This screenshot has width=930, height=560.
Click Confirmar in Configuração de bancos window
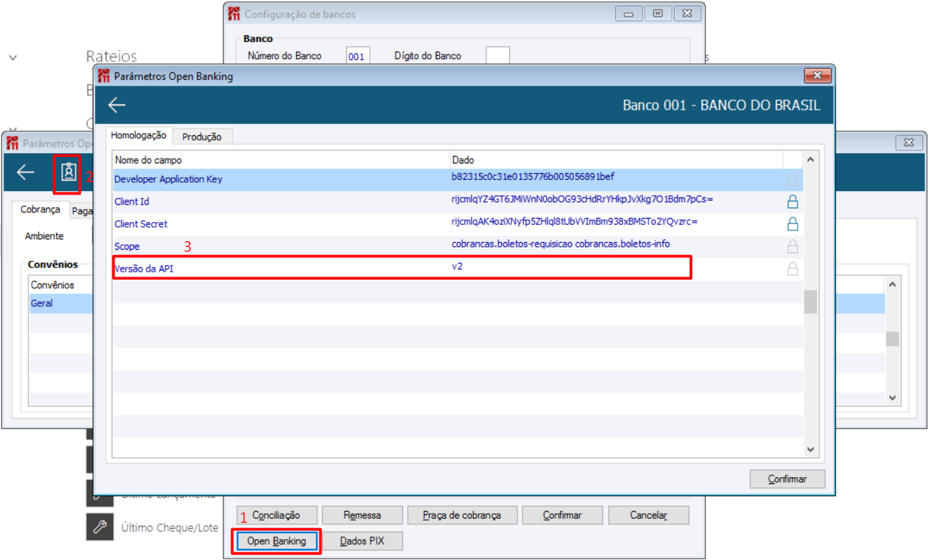click(562, 515)
